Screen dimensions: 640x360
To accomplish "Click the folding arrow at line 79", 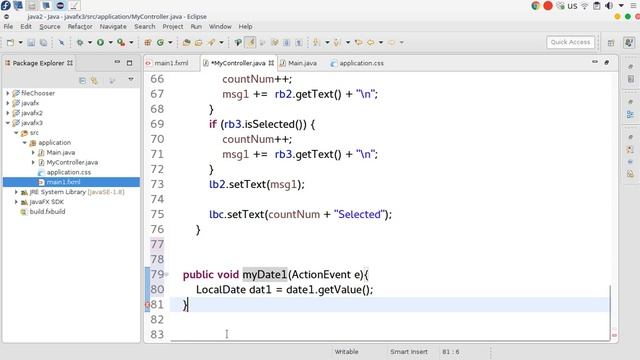I will tap(167, 274).
